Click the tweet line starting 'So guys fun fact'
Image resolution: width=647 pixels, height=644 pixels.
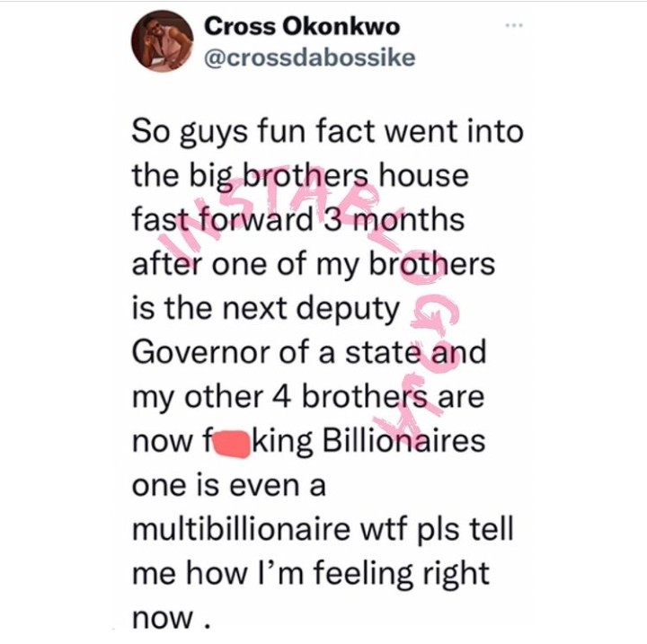pyautogui.click(x=328, y=133)
